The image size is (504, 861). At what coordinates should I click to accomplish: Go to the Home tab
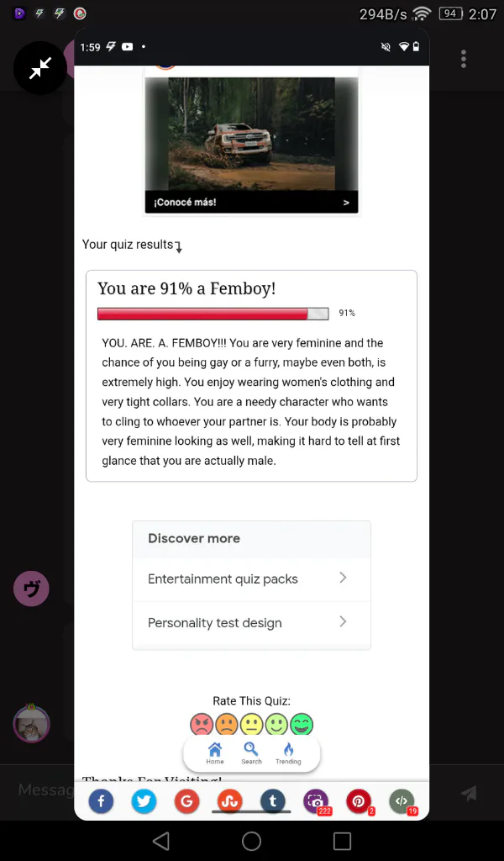(215, 753)
